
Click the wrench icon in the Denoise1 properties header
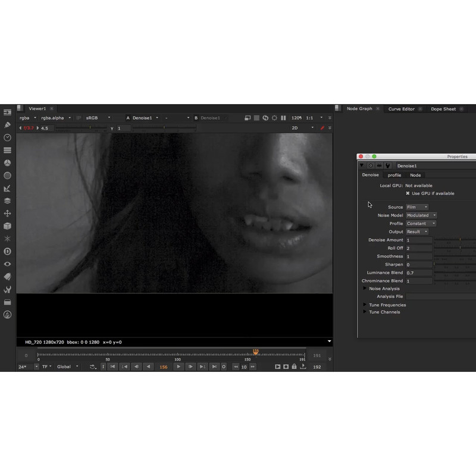pos(387,166)
